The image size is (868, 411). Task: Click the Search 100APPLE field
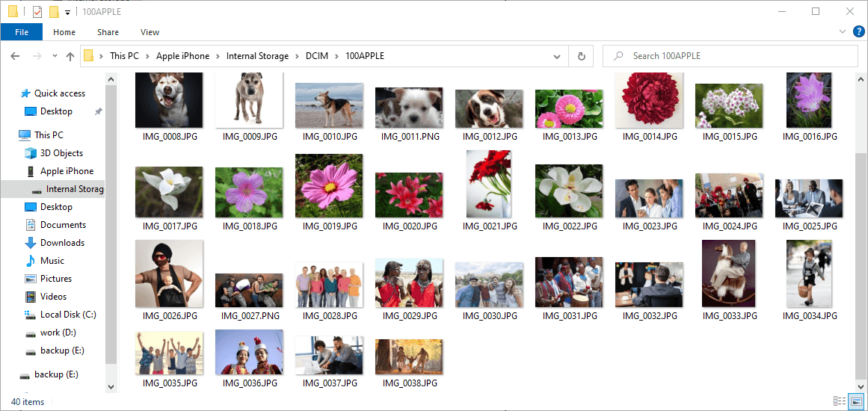point(730,56)
